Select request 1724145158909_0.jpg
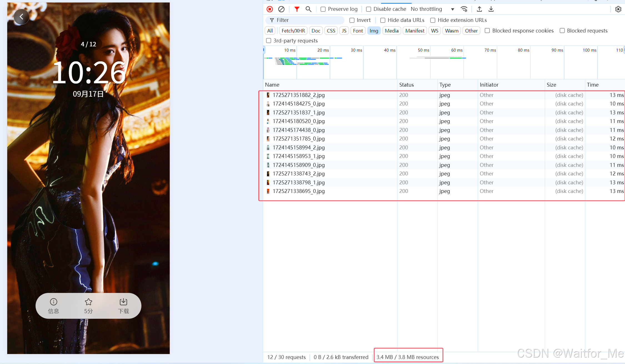Screen dimensions: 625x364 pos(444,165)
